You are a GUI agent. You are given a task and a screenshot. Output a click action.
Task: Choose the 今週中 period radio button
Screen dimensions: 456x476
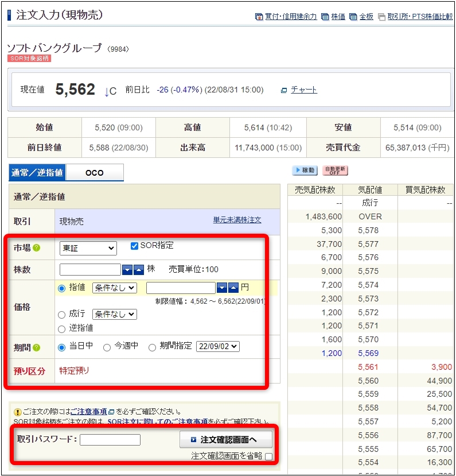pyautogui.click(x=107, y=347)
